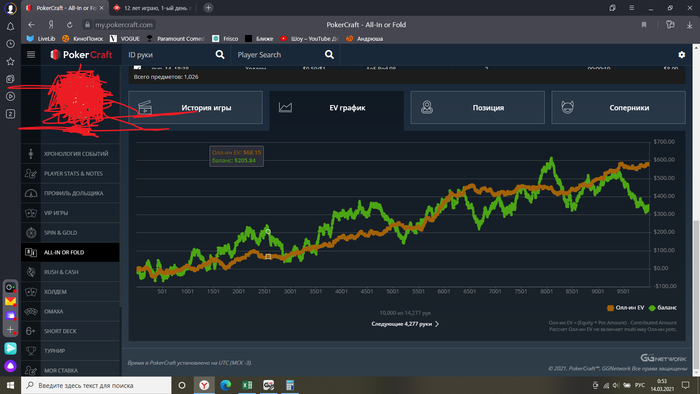The width and height of the screenshot is (700, 394).
Task: Switch to the Соперники tab
Action: pyautogui.click(x=618, y=108)
